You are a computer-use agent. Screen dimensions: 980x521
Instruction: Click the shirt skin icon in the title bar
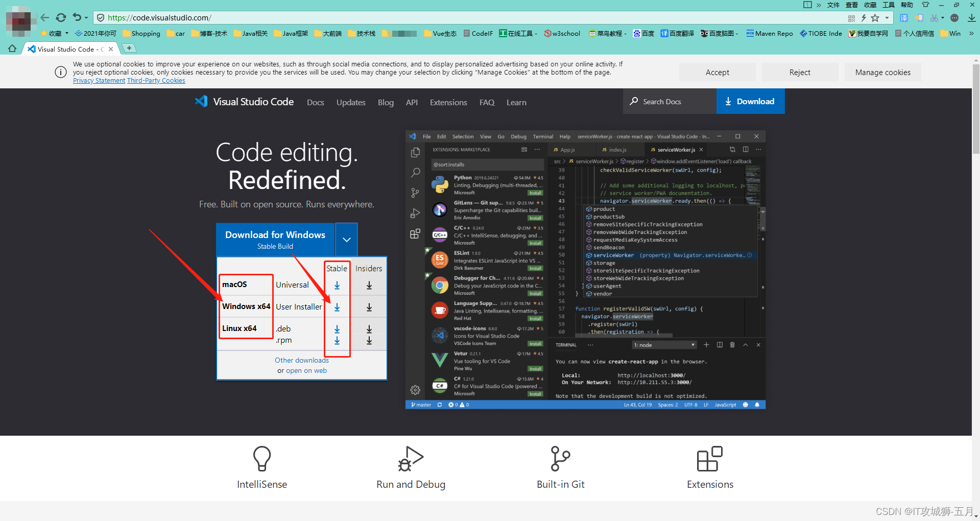click(x=925, y=5)
